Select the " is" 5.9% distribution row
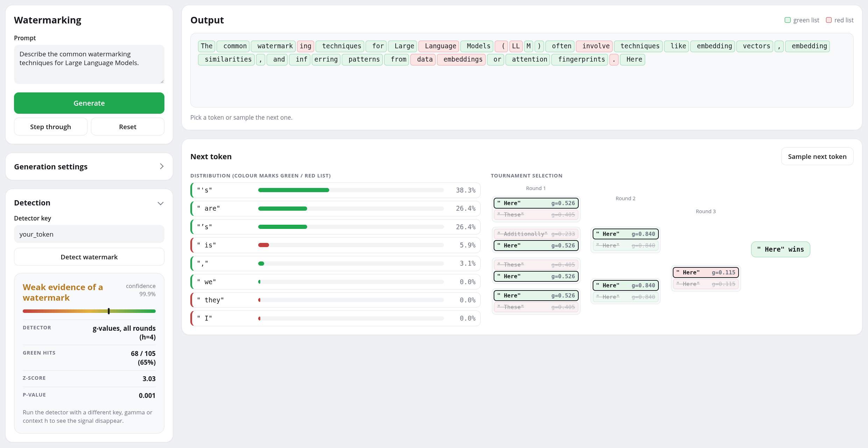This screenshot has height=448, width=868. tap(336, 245)
